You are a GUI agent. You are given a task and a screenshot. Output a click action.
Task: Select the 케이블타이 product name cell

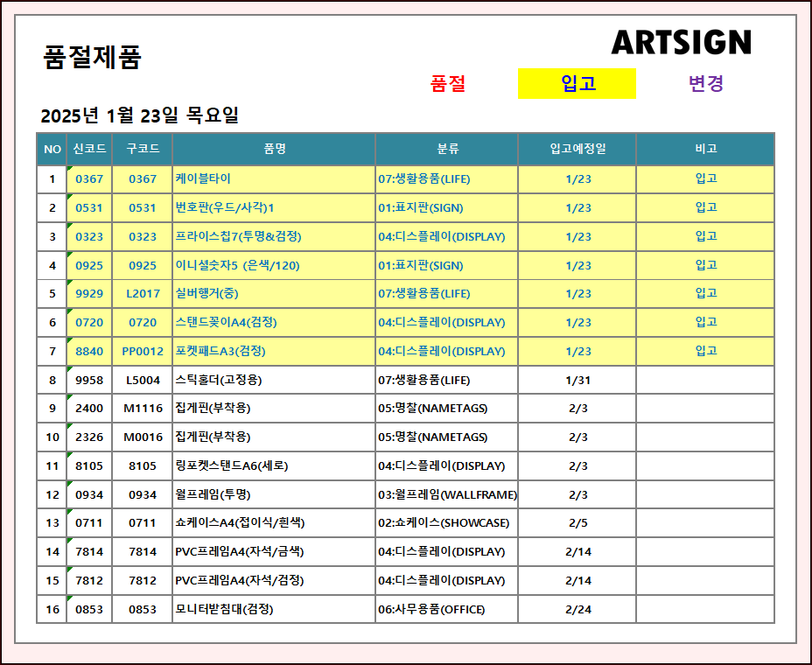coord(203,178)
